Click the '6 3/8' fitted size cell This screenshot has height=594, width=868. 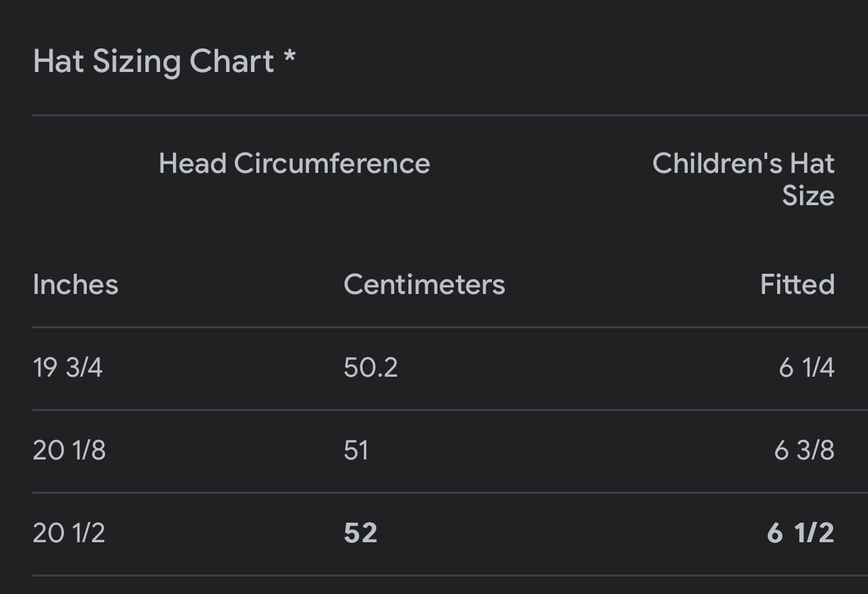point(804,450)
